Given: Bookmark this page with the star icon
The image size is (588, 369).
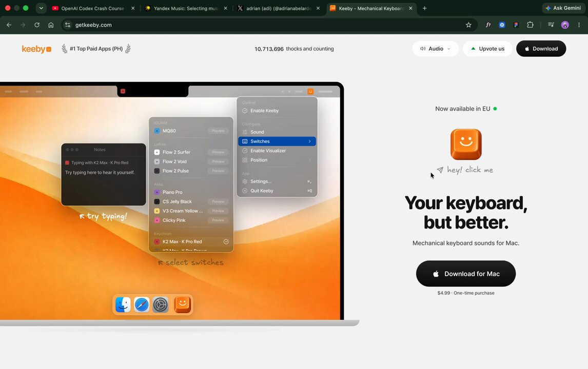Looking at the screenshot, I should click(x=468, y=25).
